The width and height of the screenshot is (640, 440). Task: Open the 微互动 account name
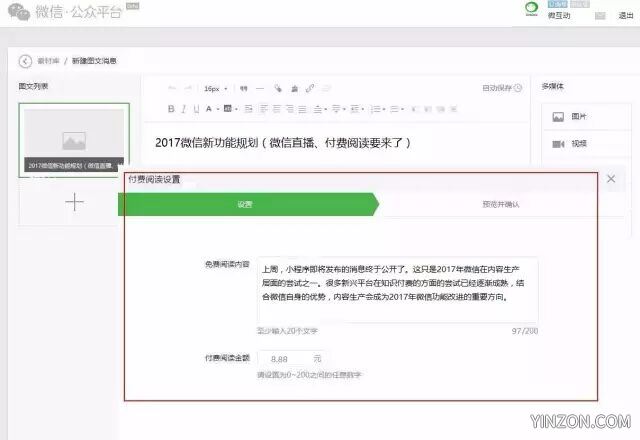(x=558, y=16)
